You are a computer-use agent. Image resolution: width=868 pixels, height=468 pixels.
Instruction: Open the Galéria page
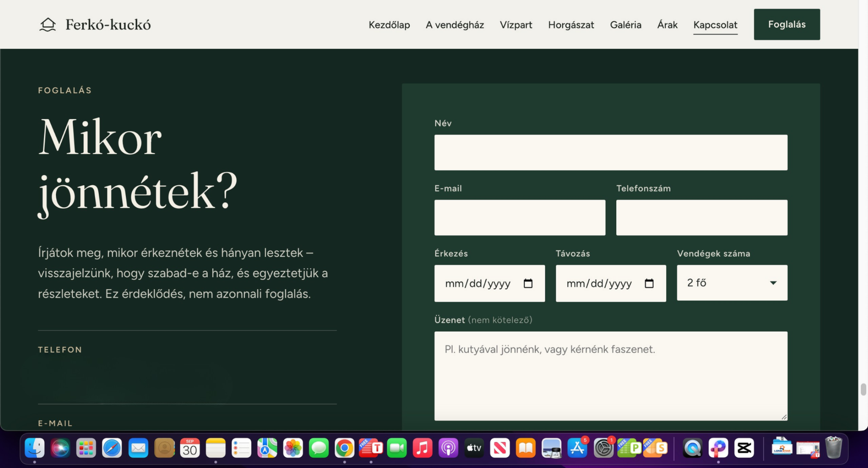click(626, 25)
